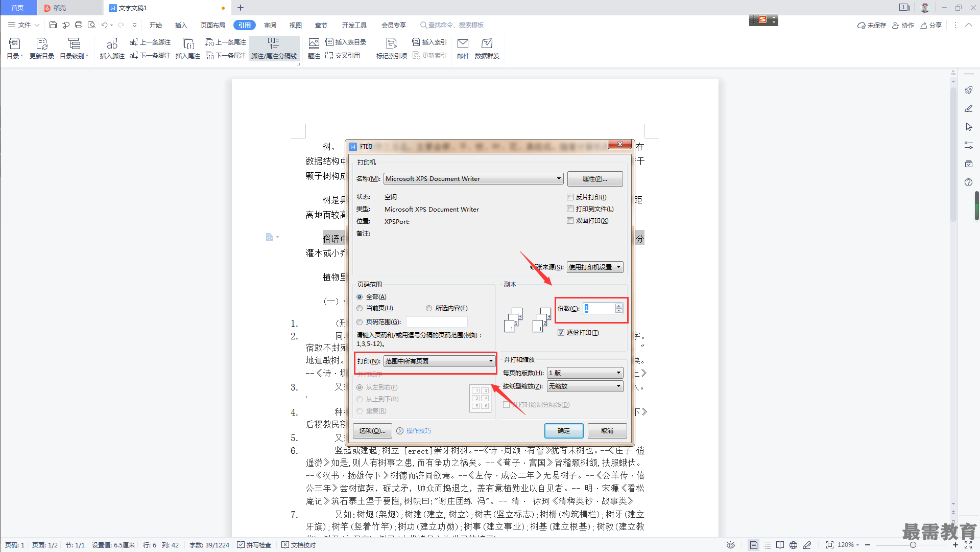The width and height of the screenshot is (980, 552).
Task: Go to 上一条脚注 previous footnote
Action: pyautogui.click(x=150, y=42)
